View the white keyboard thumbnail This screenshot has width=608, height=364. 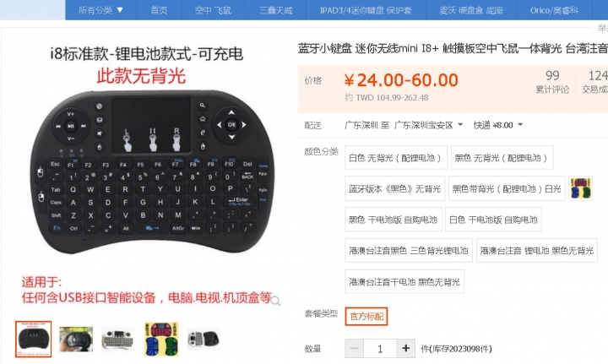(x=118, y=340)
